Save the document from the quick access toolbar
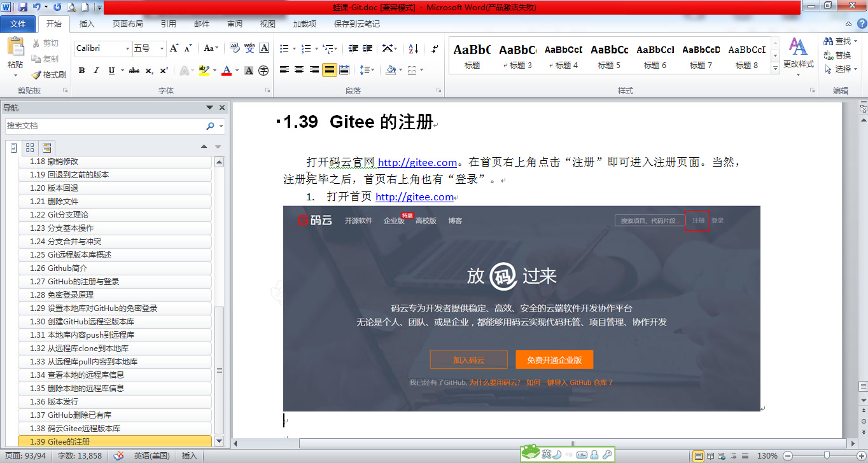This screenshot has height=463, width=868. click(23, 7)
